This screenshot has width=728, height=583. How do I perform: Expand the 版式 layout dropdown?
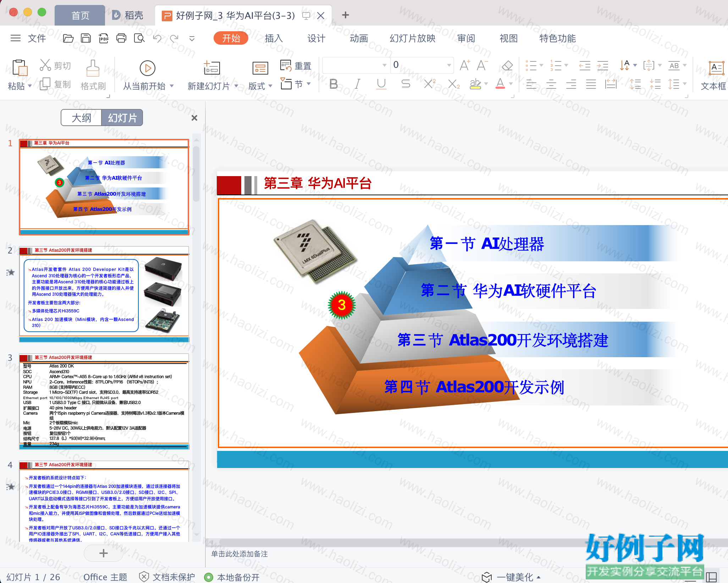click(270, 86)
